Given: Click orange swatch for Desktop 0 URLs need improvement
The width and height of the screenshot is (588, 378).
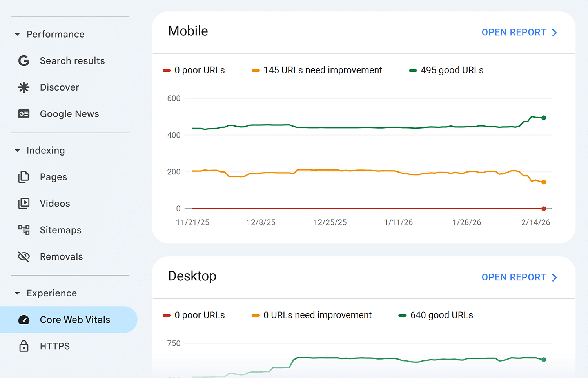Looking at the screenshot, I should click(x=256, y=316).
